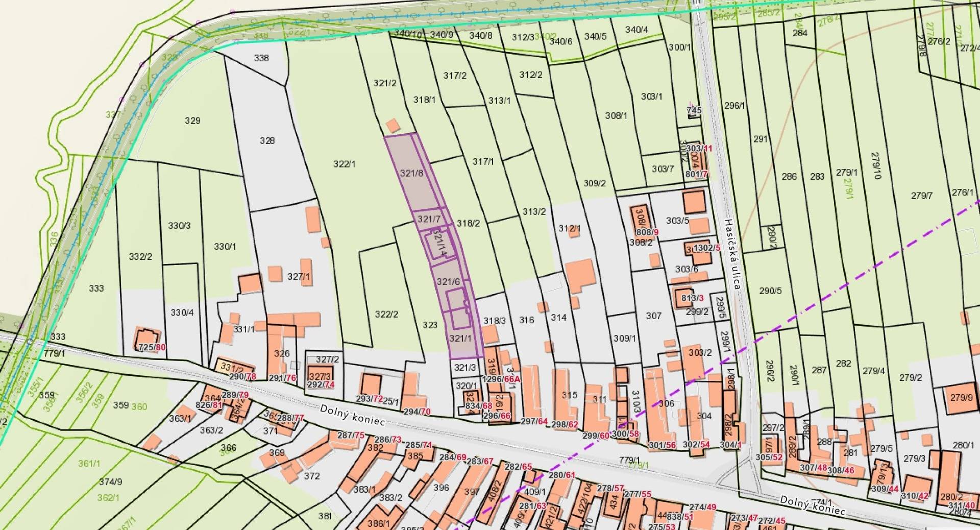Screen dimensions: 980x530
Task: Select parcel 309/2
Action: click(x=594, y=183)
